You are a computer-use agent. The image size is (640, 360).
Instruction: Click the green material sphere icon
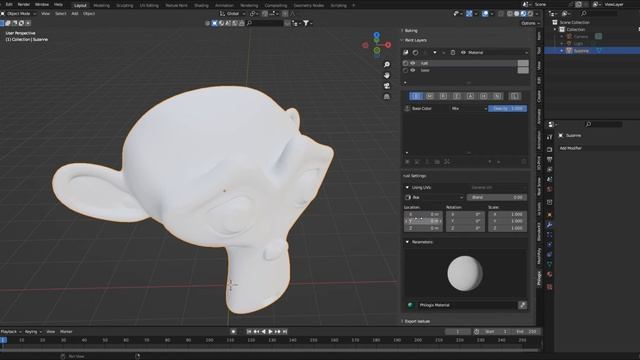410,305
